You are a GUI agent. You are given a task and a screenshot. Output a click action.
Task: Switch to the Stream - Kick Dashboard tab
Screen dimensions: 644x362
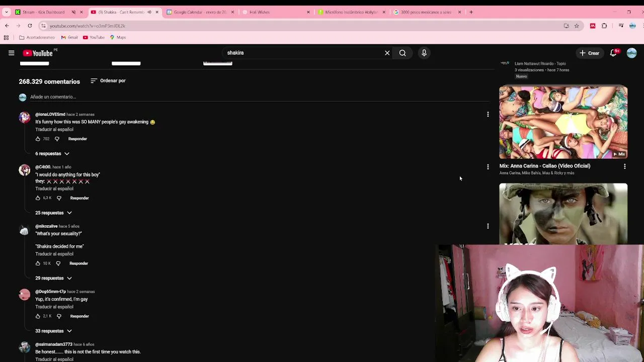[x=43, y=12]
